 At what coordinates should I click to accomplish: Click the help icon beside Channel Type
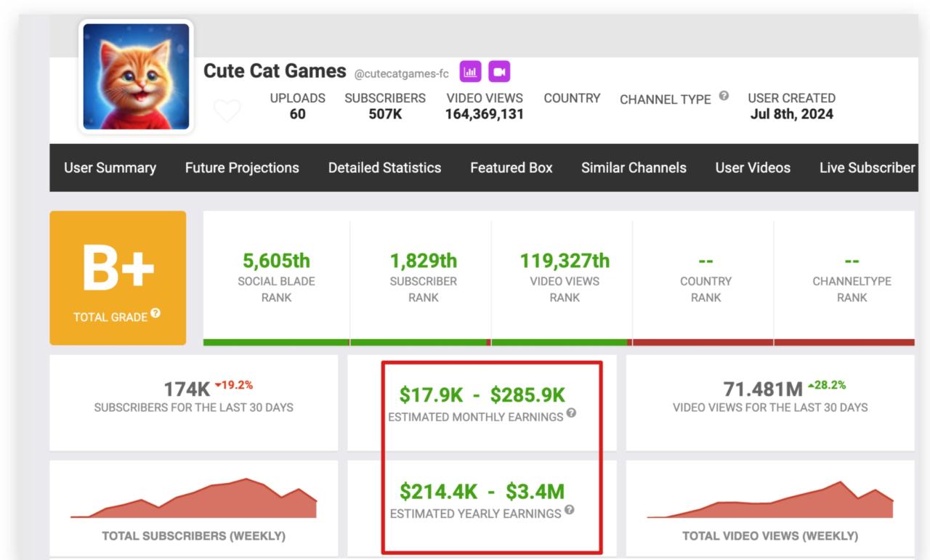tap(724, 97)
